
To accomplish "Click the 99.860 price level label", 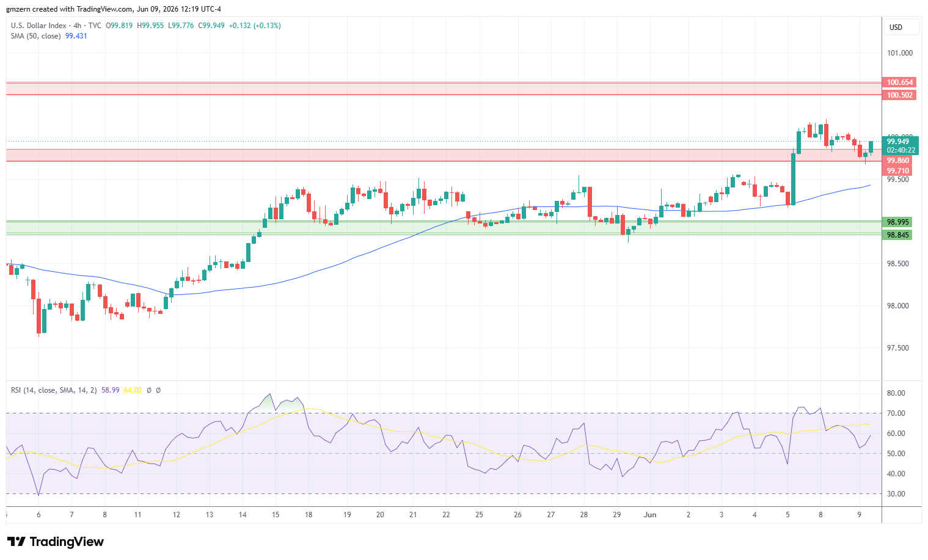I will click(x=897, y=161).
